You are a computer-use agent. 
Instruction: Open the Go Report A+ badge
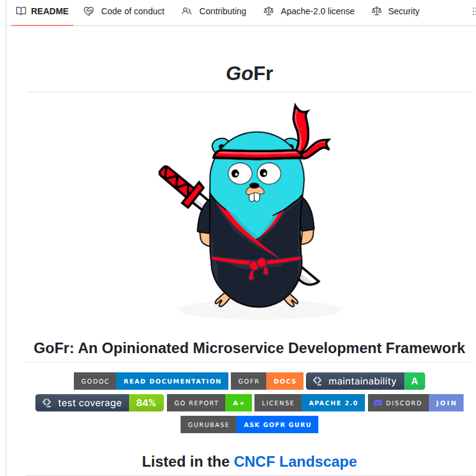pos(210,403)
